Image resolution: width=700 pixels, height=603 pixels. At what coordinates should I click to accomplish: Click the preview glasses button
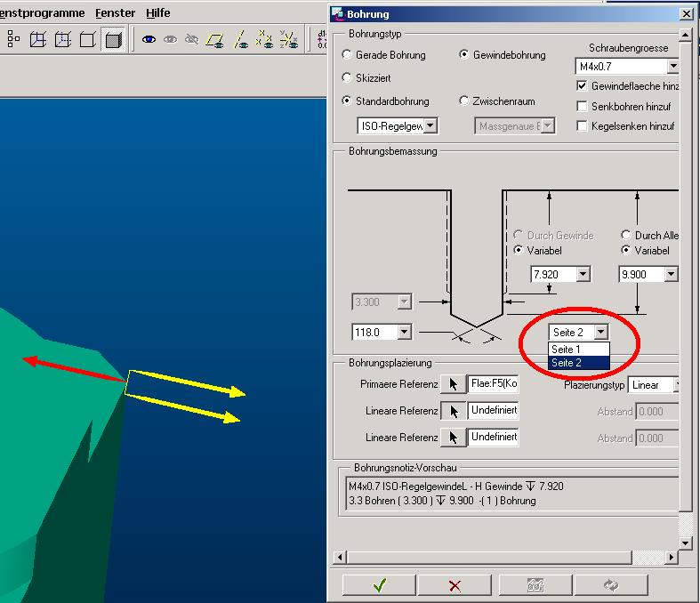pos(535,585)
